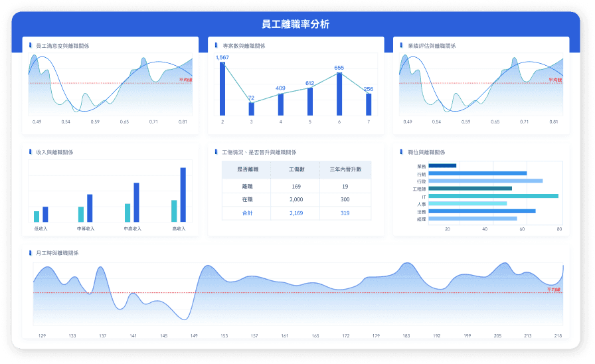Click the 工程師 bar in position chart

point(470,188)
